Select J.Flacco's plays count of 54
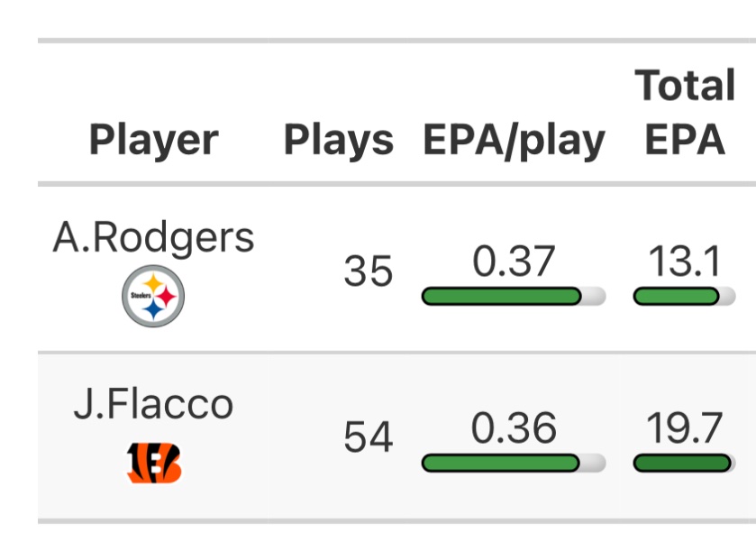Image resolution: width=756 pixels, height=533 pixels. [x=369, y=437]
